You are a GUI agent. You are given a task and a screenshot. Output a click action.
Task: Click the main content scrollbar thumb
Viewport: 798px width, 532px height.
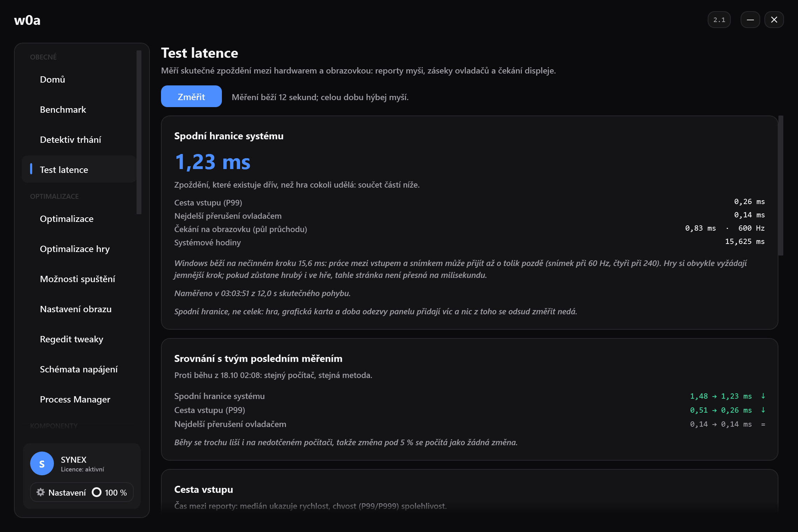point(781,185)
